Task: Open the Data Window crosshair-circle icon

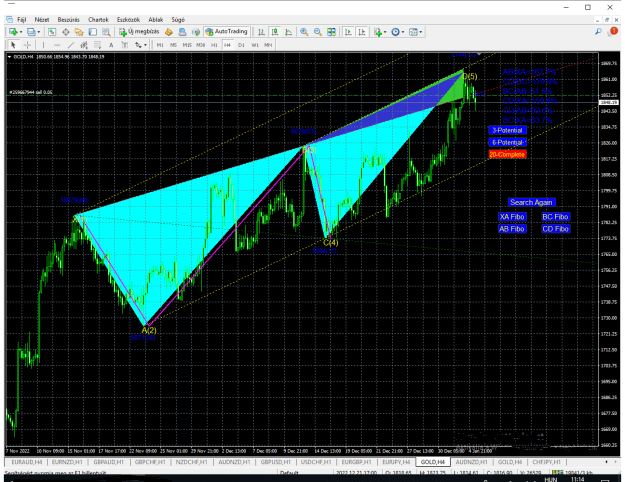Action: tap(66, 32)
